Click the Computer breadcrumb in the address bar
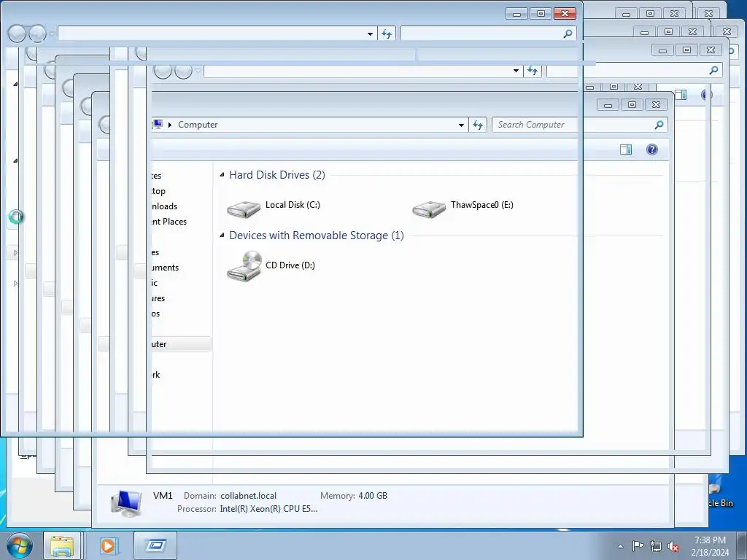The image size is (747, 560). coord(198,125)
